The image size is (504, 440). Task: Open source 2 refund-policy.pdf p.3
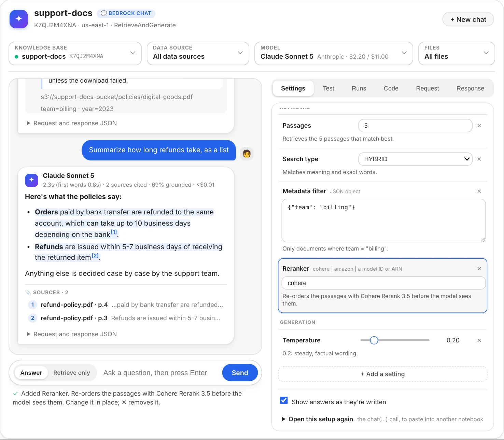[x=126, y=318]
